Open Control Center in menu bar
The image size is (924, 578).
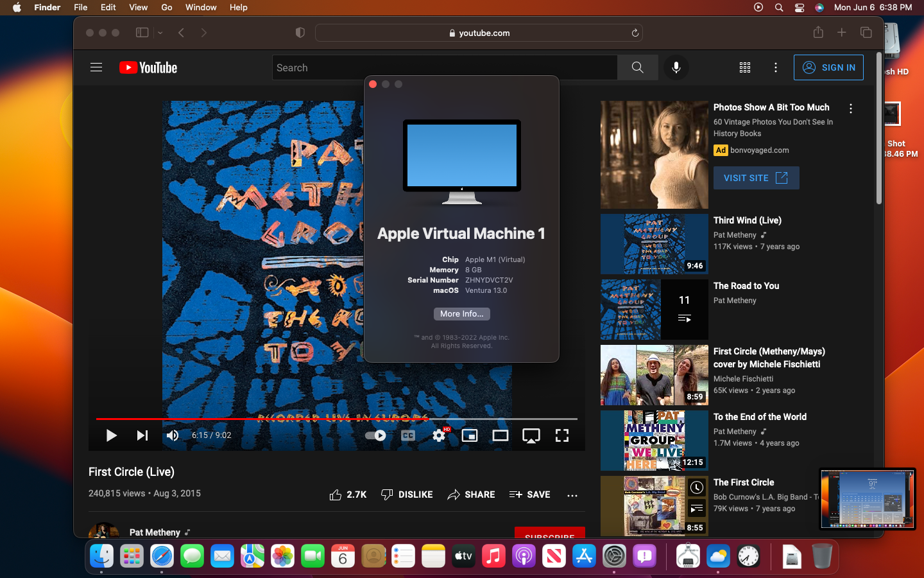pyautogui.click(x=800, y=7)
